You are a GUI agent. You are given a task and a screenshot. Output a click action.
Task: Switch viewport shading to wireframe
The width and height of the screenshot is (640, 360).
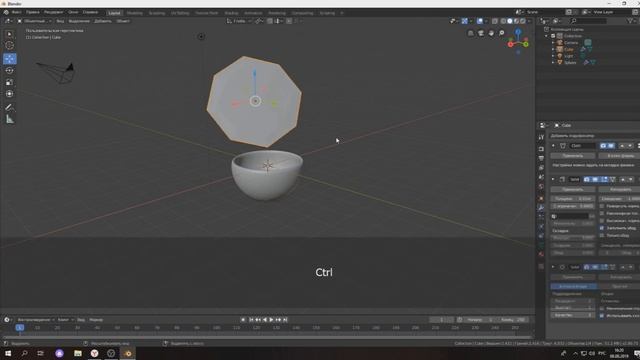point(503,21)
